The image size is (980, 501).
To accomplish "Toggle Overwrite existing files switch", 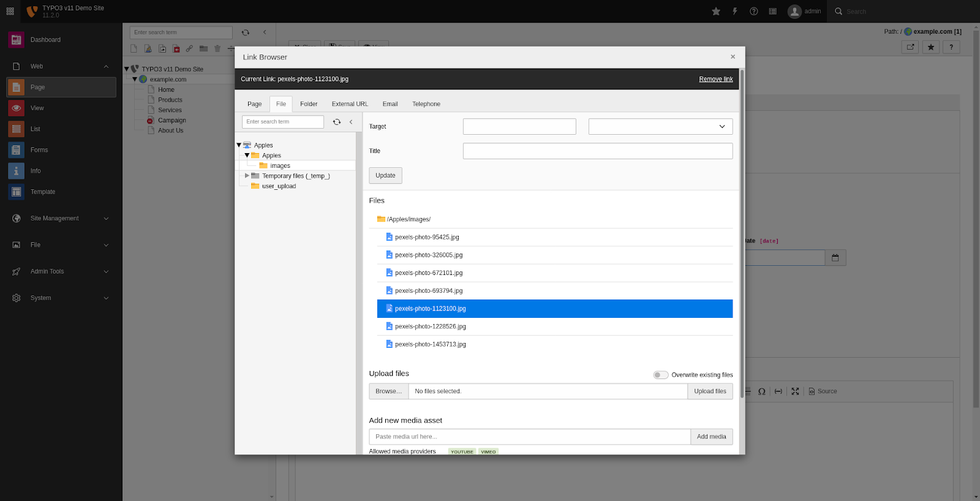I will pos(660,375).
